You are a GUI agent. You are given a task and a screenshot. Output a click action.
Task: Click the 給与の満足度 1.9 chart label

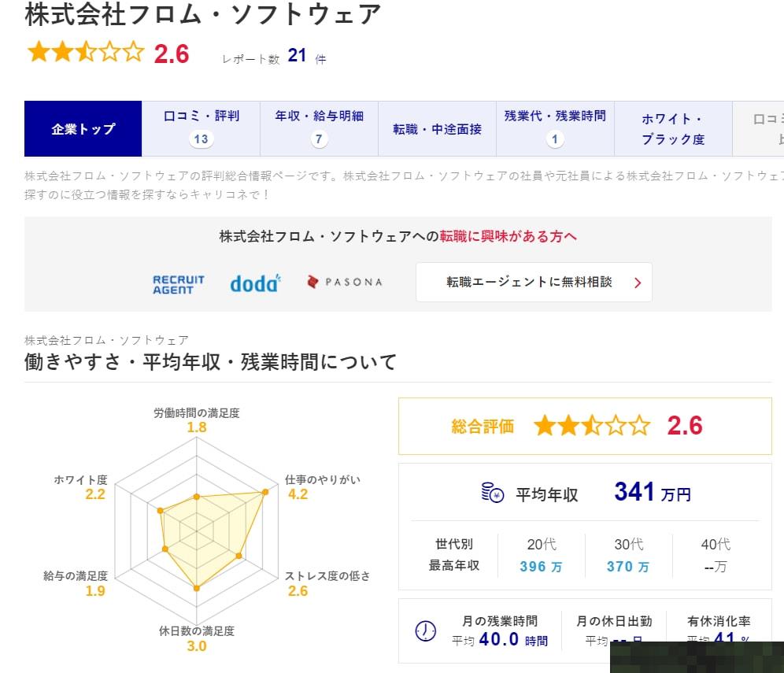tap(76, 583)
